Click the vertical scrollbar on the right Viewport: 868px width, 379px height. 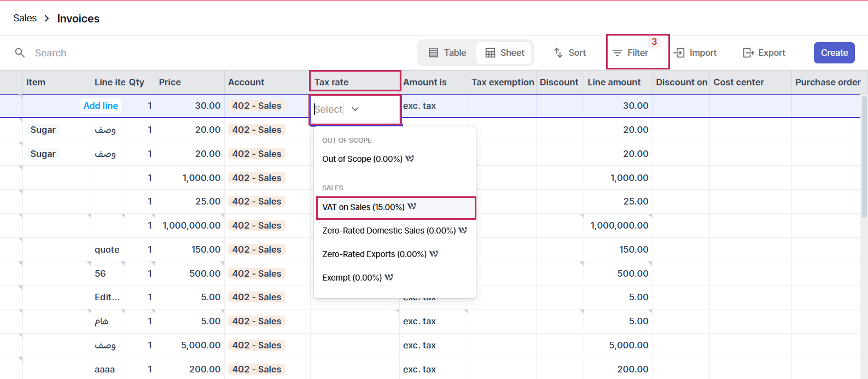coord(864,156)
